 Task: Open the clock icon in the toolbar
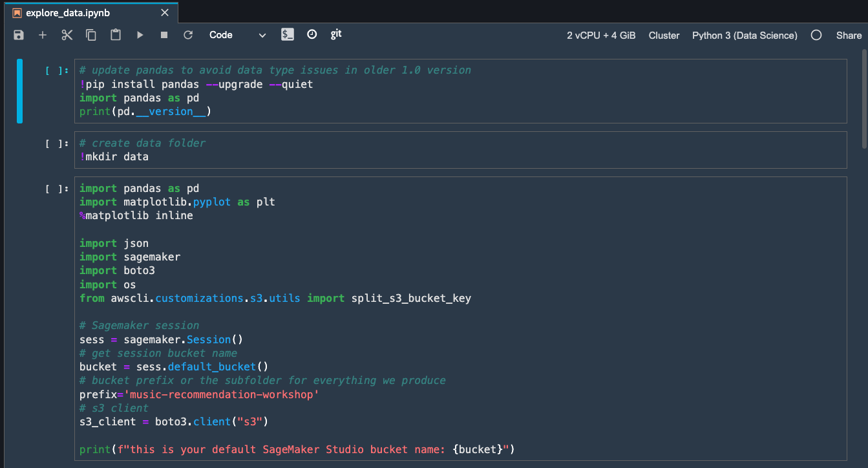click(312, 35)
